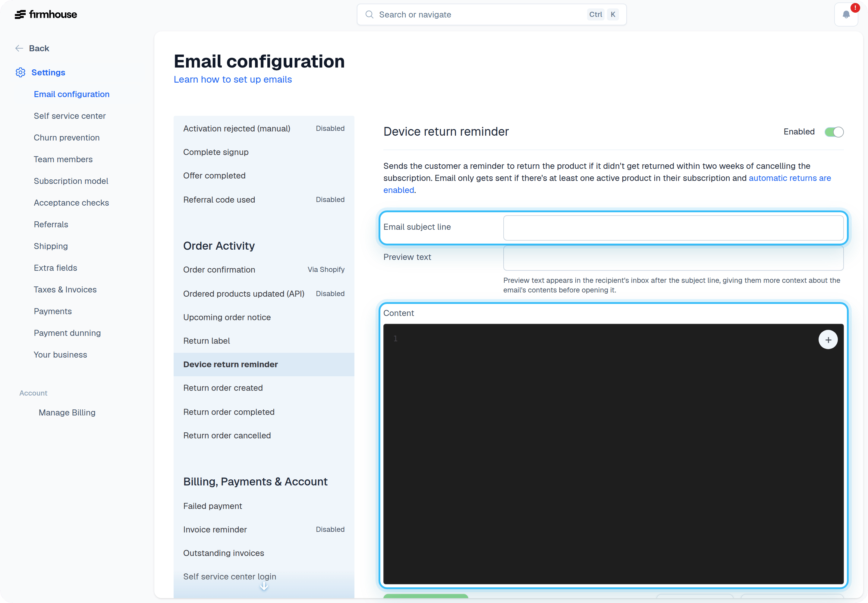Select Complete signup email

point(264,152)
